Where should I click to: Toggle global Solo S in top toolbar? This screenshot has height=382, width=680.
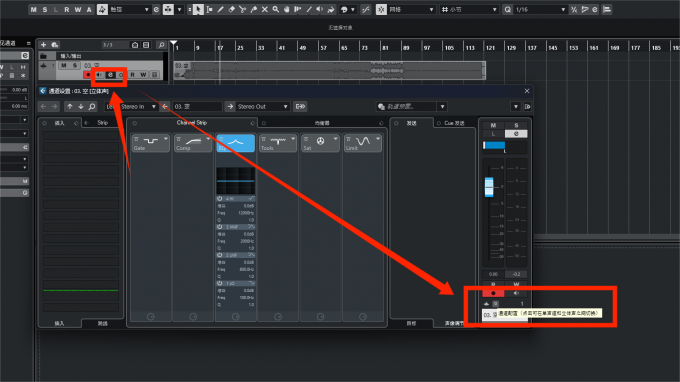pos(45,9)
